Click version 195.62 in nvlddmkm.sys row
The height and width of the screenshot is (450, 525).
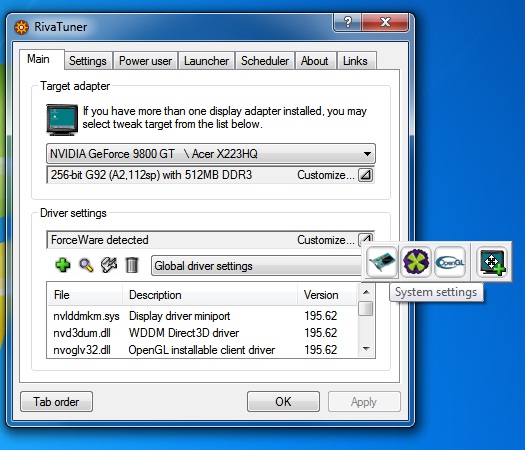coord(321,316)
